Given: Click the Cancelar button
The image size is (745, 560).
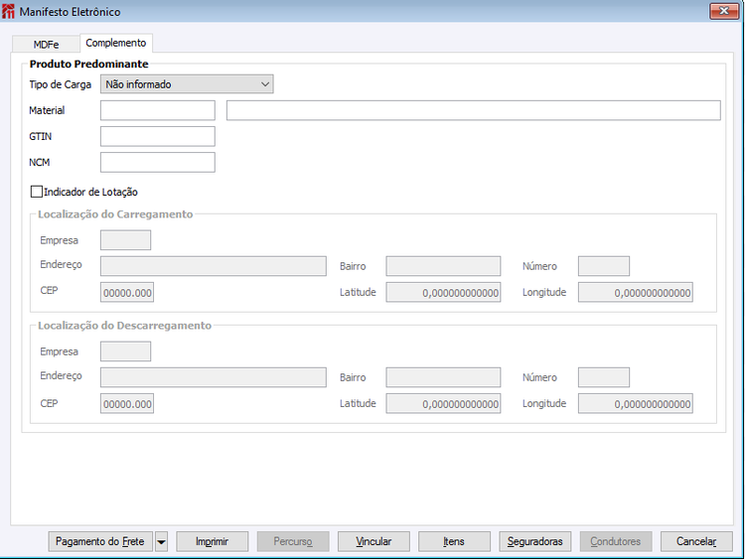Looking at the screenshot, I should click(696, 541).
